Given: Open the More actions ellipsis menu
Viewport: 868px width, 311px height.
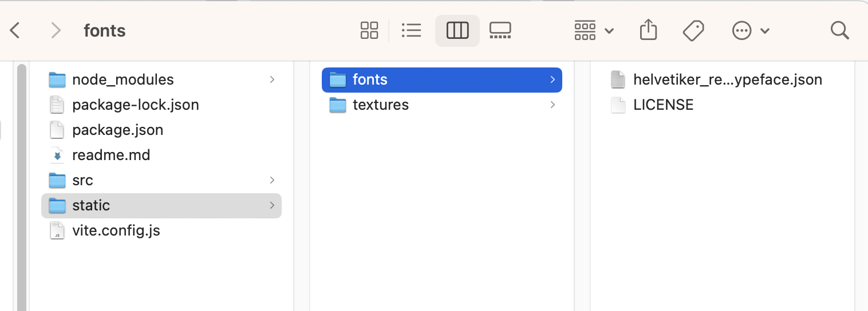Looking at the screenshot, I should pos(751,30).
